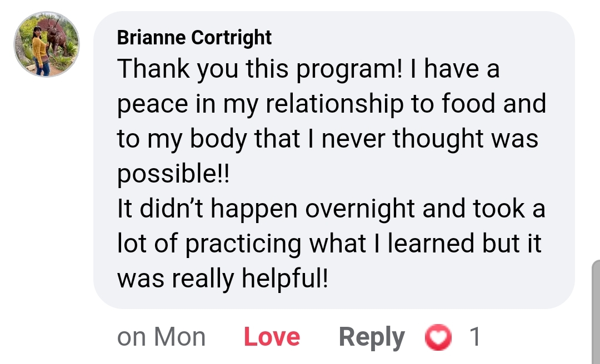Open Brianne Cortright's profile picture
The image size is (600, 364).
point(47,44)
